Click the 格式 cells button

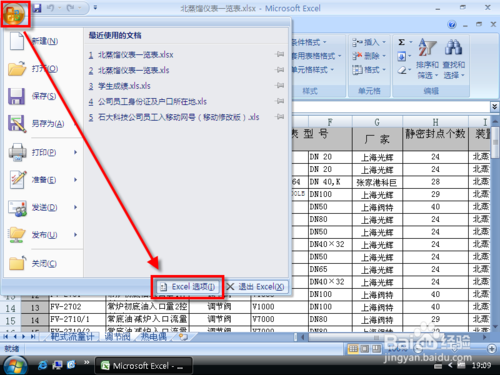click(x=369, y=70)
